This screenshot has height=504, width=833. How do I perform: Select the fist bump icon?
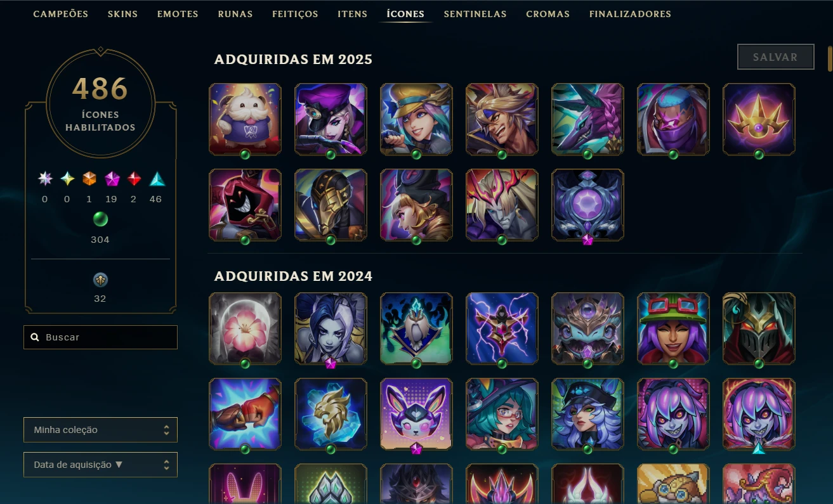[245, 414]
